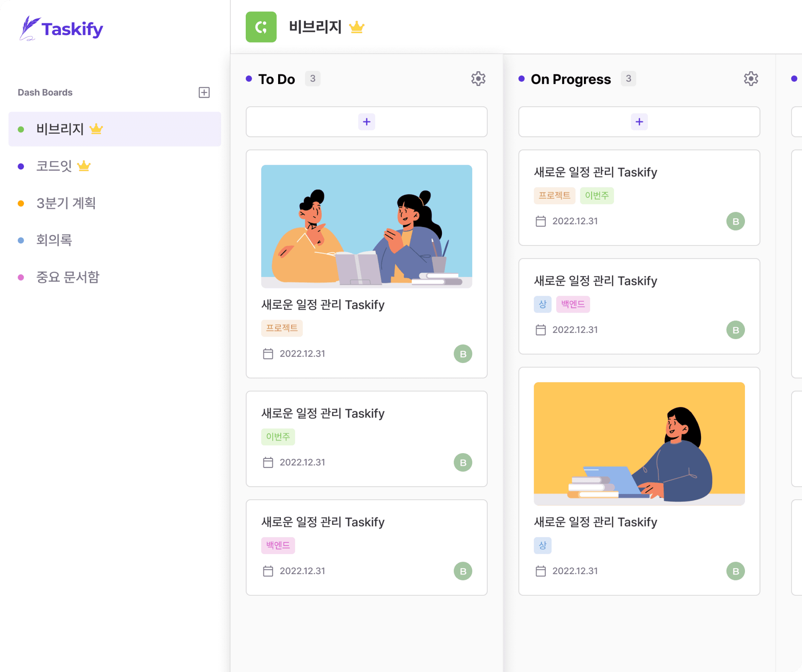Click the B avatar on 새로운 일정 관리 Taskify card

tap(464, 354)
